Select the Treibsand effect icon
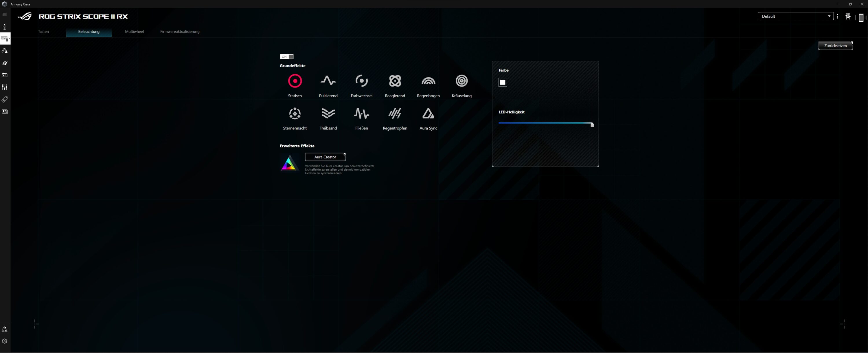 coord(328,114)
